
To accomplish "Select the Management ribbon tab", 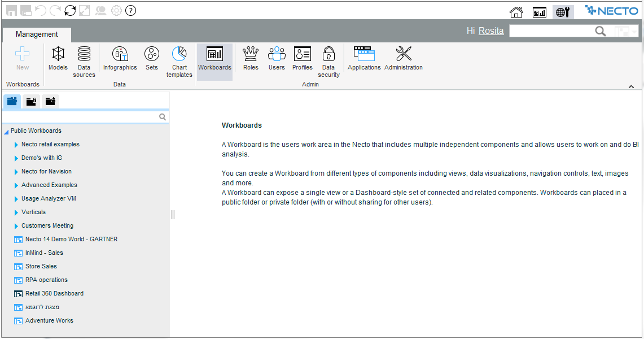I will click(37, 34).
